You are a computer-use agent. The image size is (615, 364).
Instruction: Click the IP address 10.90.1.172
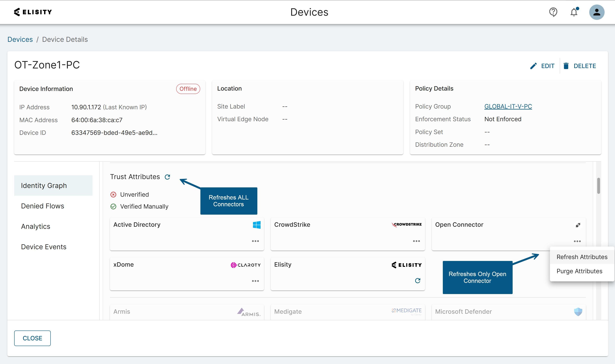point(86,107)
